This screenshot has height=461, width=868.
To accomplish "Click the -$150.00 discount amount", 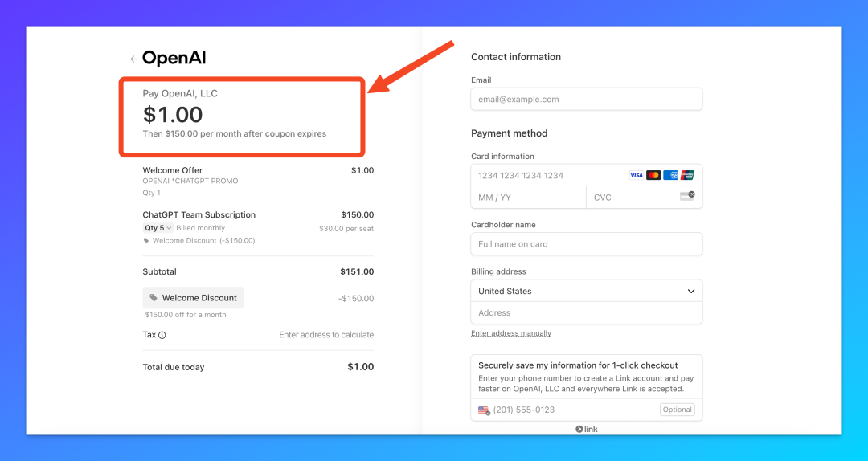I will click(x=356, y=298).
